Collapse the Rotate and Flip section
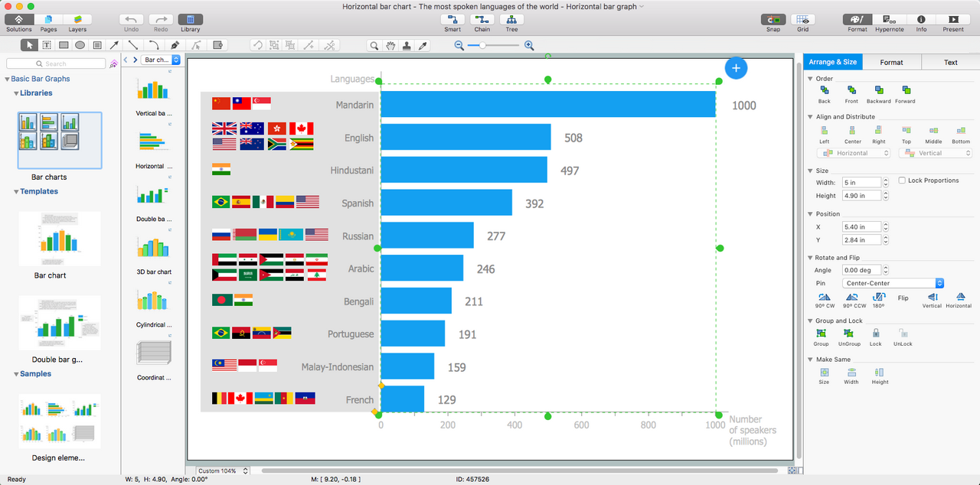 coord(811,258)
